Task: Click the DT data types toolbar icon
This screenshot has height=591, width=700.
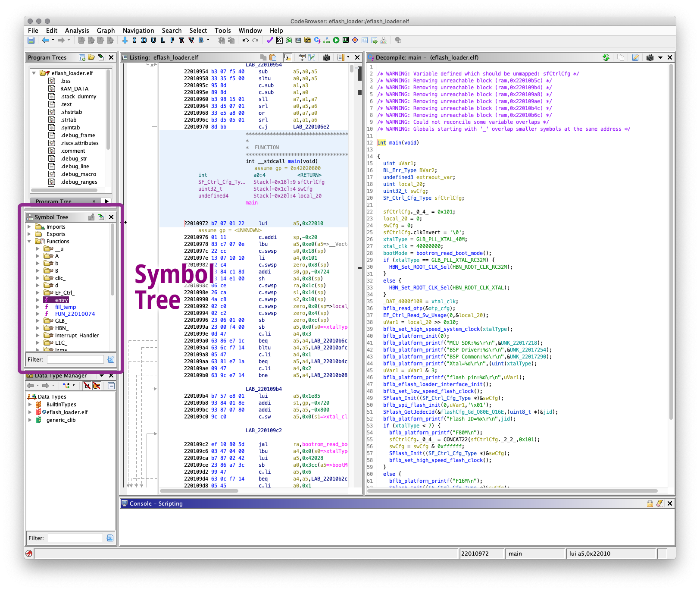Action: pos(308,40)
